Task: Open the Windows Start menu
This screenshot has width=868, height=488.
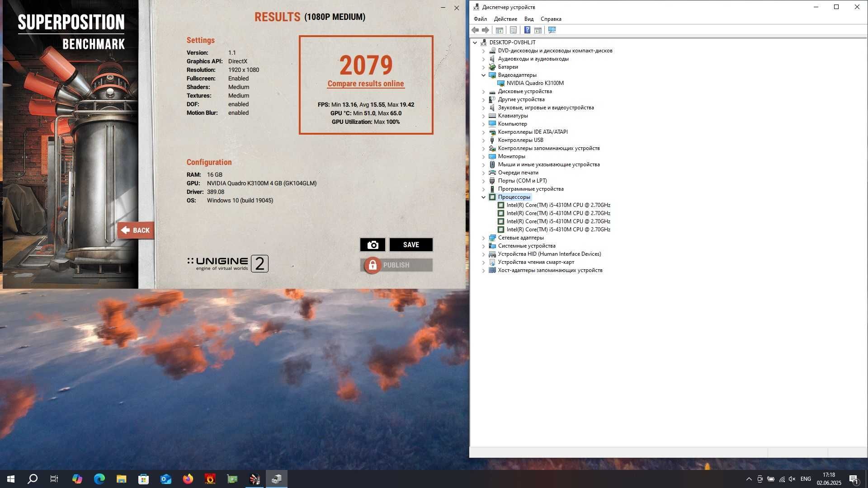Action: click(x=11, y=479)
